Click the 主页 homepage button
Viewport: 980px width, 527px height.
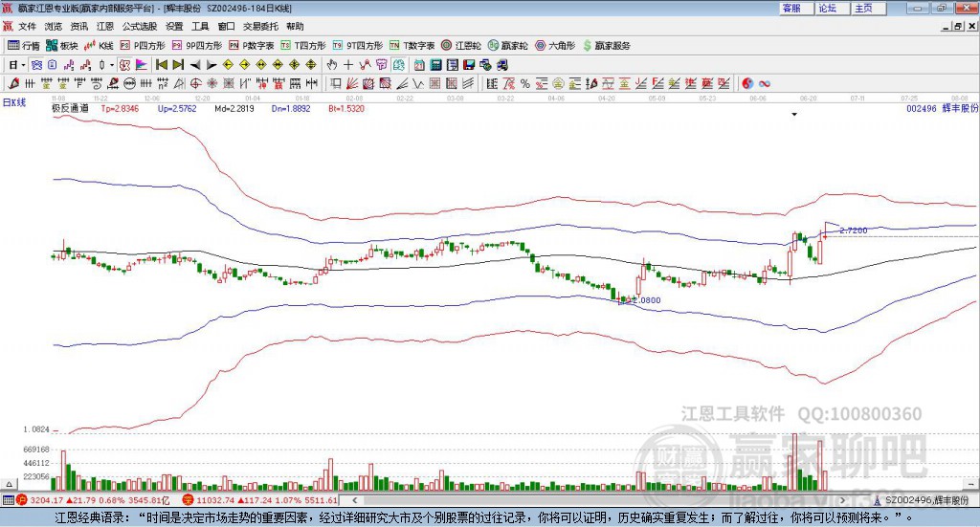[869, 8]
